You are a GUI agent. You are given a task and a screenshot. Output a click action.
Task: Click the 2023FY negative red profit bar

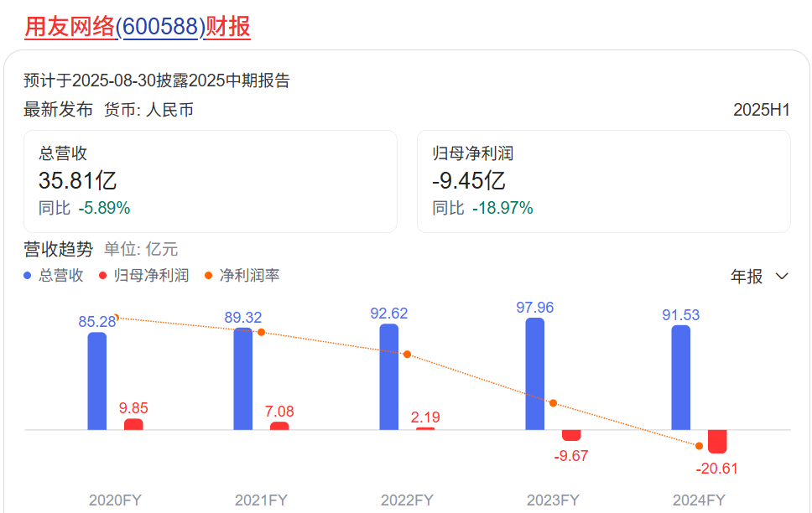pyautogui.click(x=572, y=435)
